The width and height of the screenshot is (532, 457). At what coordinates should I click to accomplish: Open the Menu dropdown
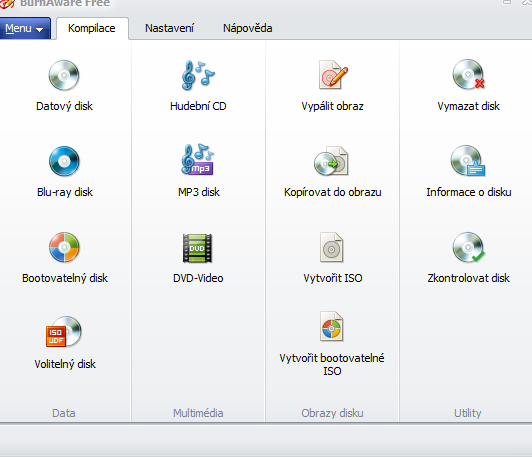click(25, 28)
